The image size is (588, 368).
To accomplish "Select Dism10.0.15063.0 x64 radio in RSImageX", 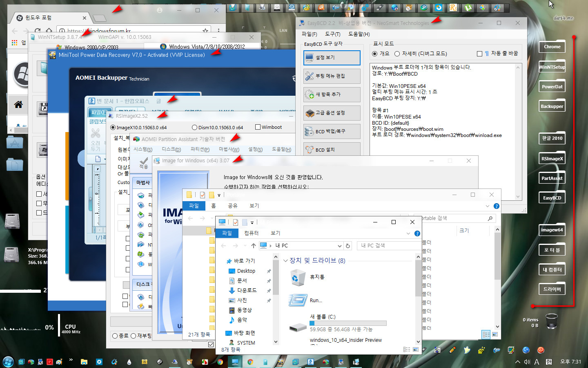I will tap(194, 127).
